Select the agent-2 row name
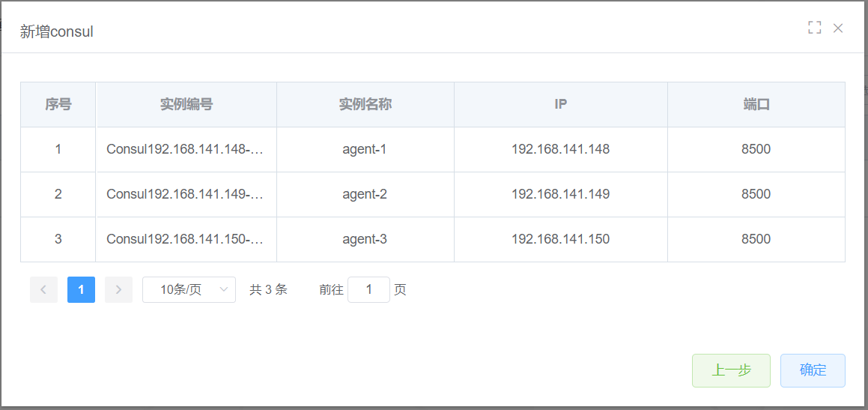The height and width of the screenshot is (410, 868). click(365, 194)
